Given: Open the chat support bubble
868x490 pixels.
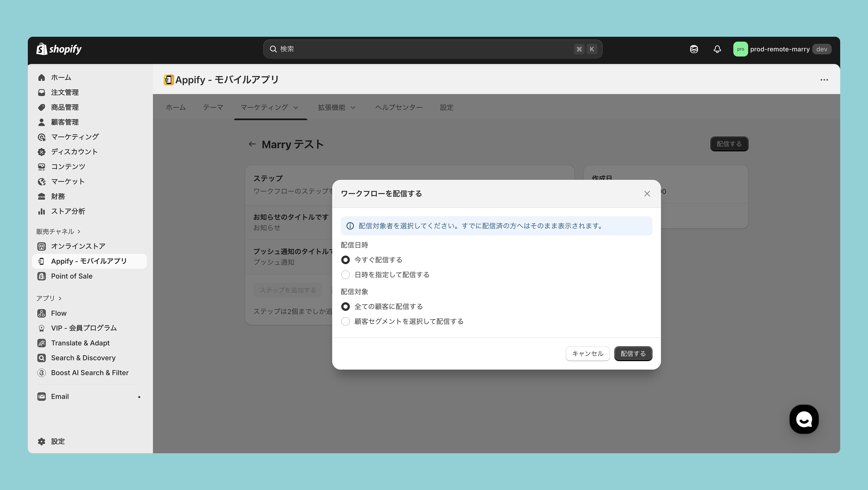Looking at the screenshot, I should pyautogui.click(x=804, y=419).
